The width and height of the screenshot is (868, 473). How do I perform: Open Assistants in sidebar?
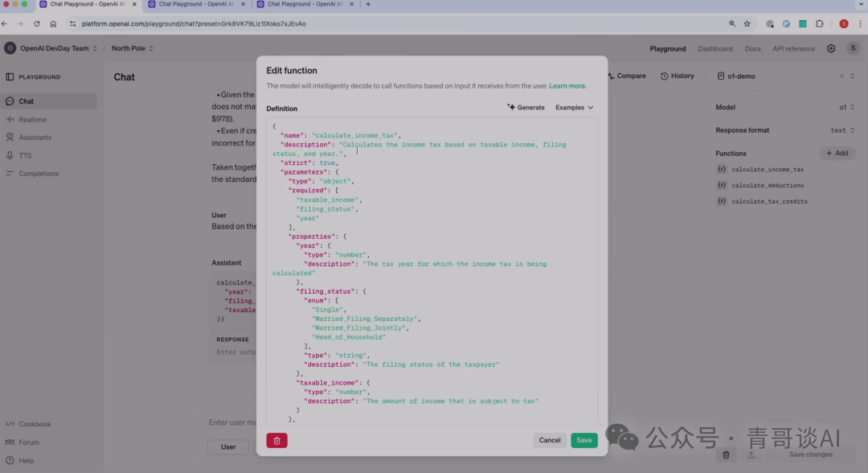click(35, 138)
